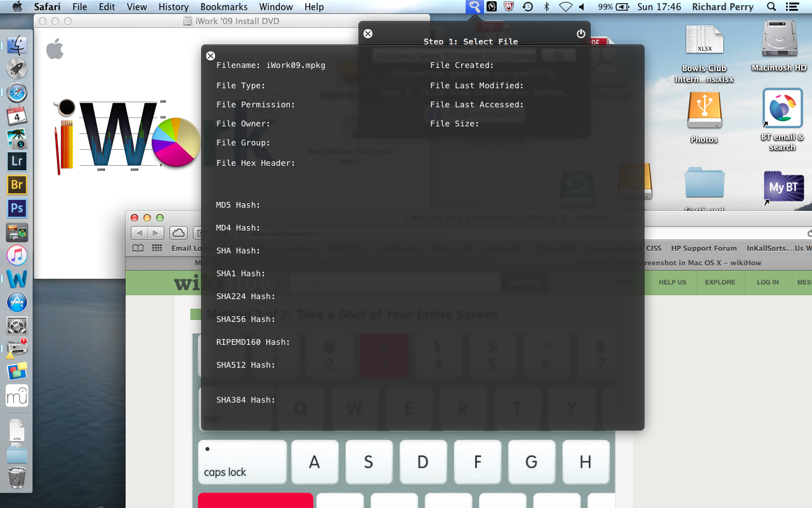Image resolution: width=812 pixels, height=508 pixels.
Task: Open Time Machine menu bar icon
Action: [527, 7]
